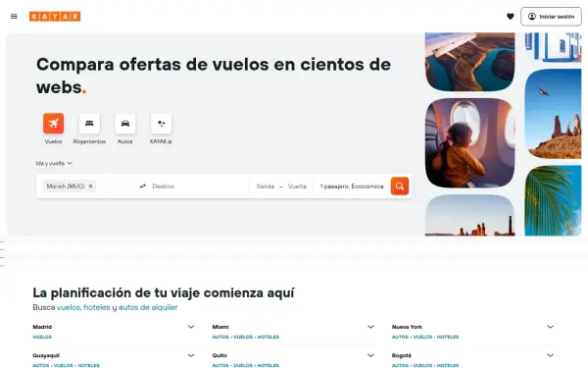The image size is (588, 368).
Task: Open the hoteles link in subtitle
Action: click(x=97, y=307)
